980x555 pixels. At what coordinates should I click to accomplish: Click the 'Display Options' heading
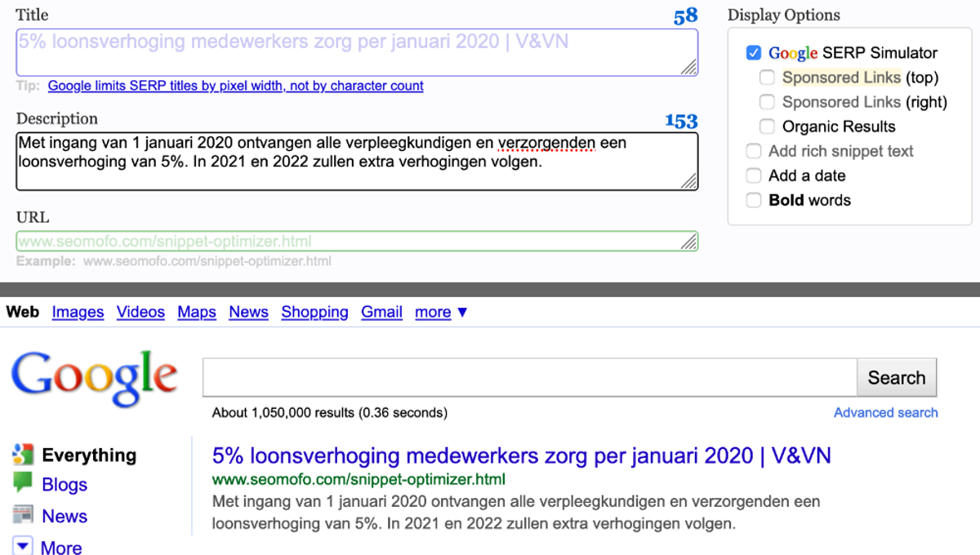coord(784,15)
